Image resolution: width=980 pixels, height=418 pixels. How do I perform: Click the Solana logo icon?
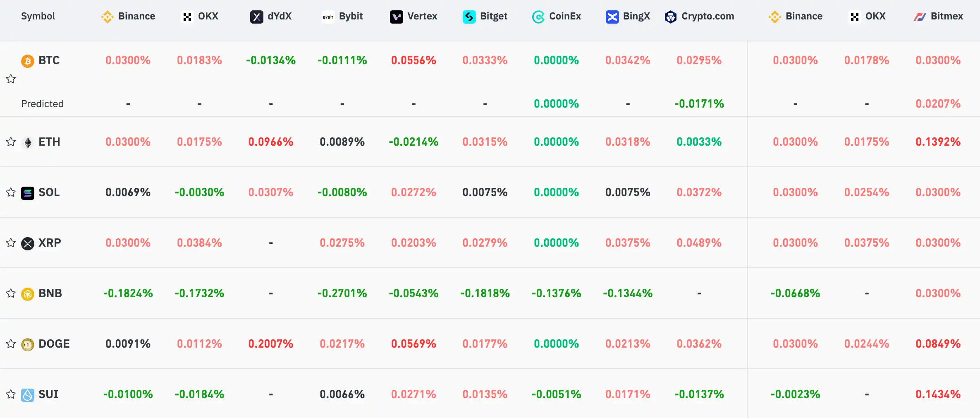coord(28,193)
